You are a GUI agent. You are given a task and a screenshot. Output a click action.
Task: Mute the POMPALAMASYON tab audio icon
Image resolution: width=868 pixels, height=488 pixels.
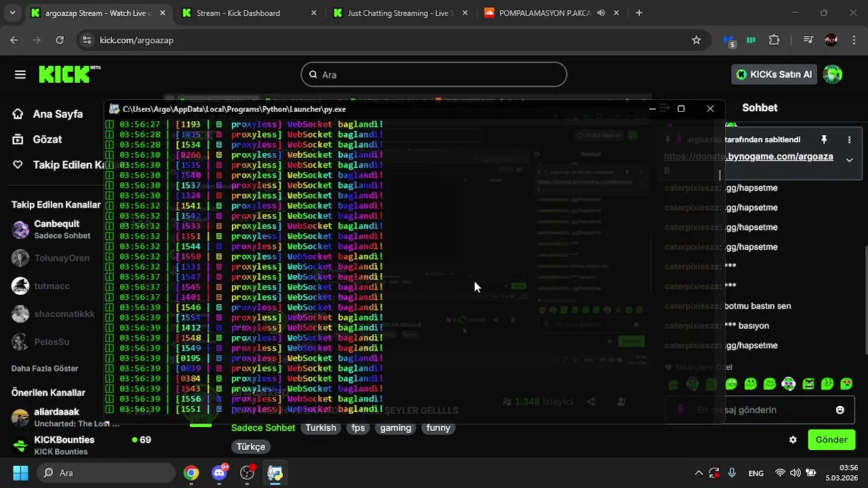point(601,13)
